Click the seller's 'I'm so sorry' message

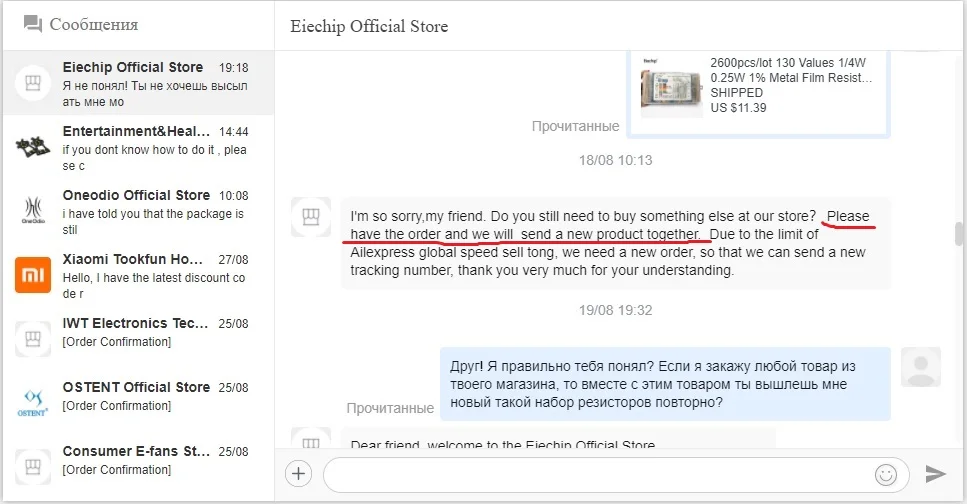pyautogui.click(x=615, y=243)
